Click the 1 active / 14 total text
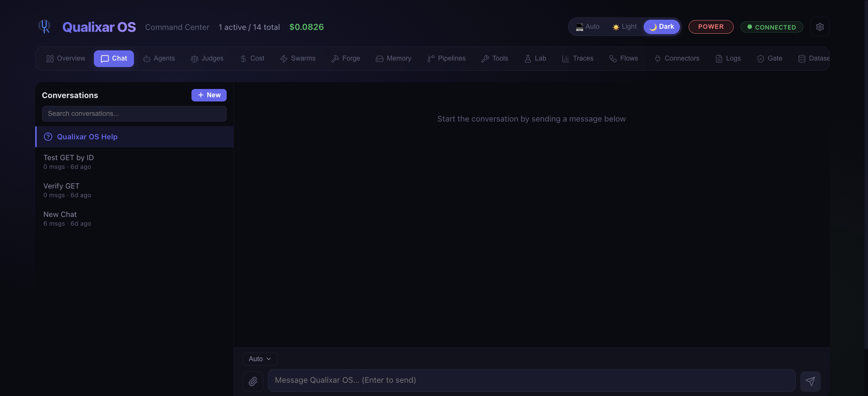The height and width of the screenshot is (396, 868). 249,27
